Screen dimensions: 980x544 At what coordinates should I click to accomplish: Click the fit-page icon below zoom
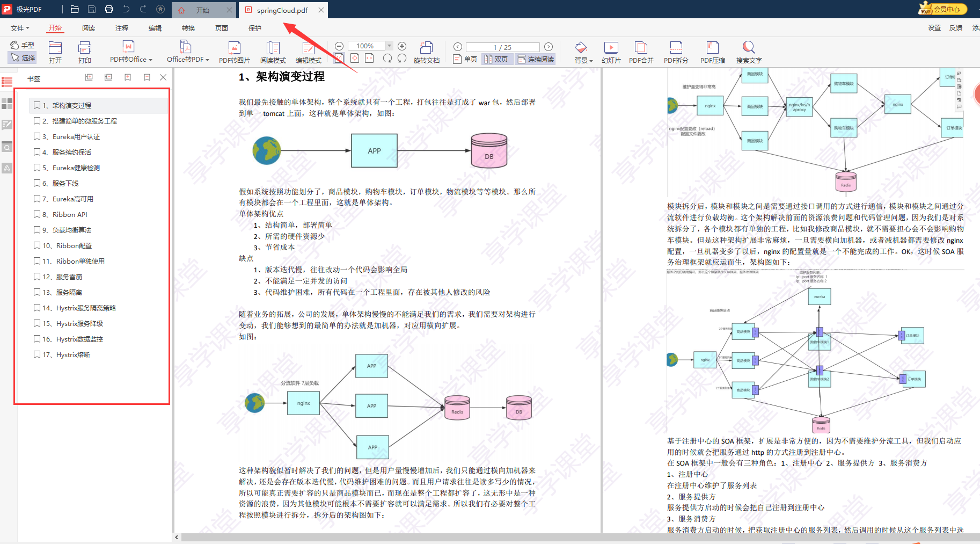coord(355,58)
